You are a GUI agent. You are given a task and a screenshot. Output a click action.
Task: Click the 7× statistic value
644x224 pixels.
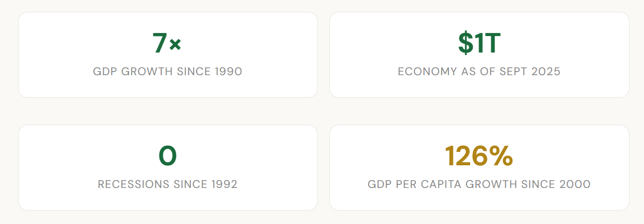(167, 44)
